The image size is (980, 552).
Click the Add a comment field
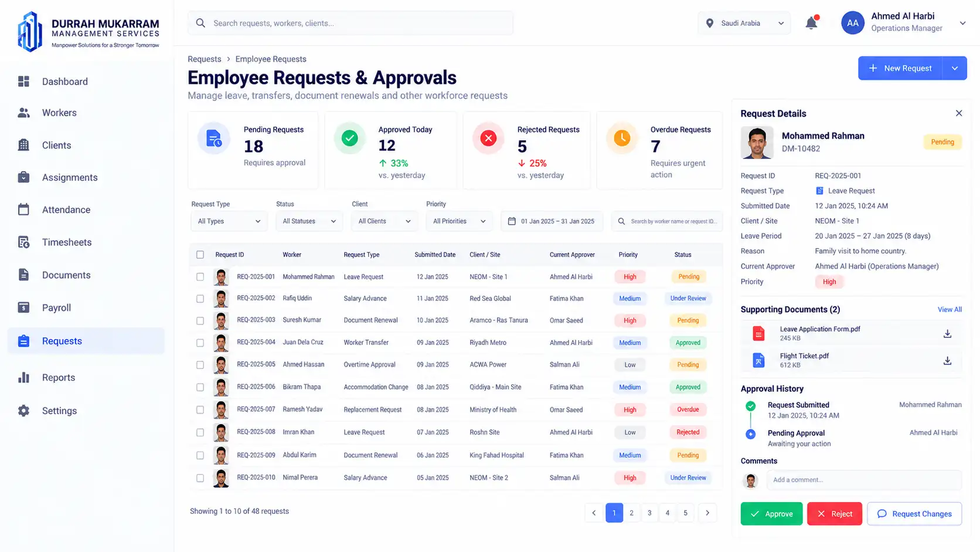(x=864, y=480)
